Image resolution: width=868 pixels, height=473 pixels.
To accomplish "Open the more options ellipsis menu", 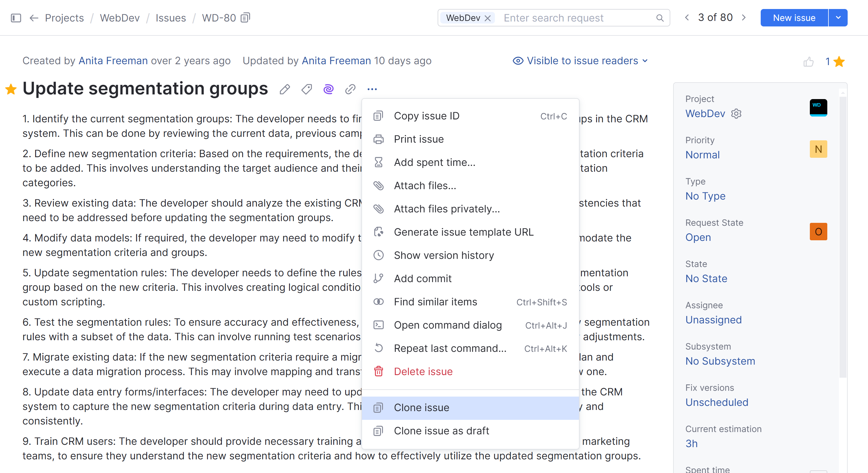I will (372, 89).
